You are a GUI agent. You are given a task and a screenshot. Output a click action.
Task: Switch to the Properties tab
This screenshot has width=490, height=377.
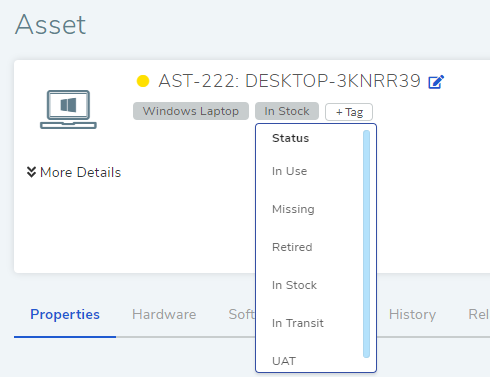pos(65,314)
